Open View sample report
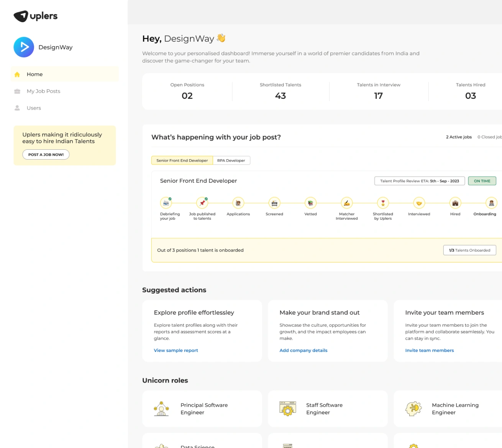502x448 pixels. pos(176,350)
